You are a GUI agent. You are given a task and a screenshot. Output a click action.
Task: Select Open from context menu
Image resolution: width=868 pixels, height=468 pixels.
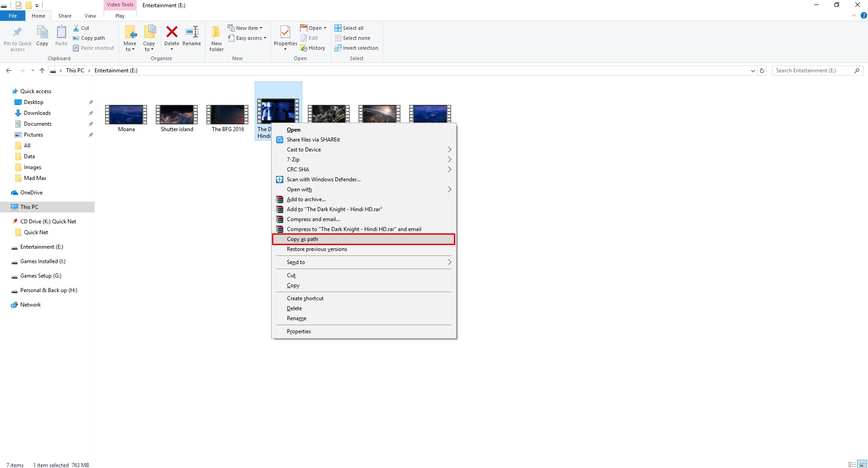point(363,130)
